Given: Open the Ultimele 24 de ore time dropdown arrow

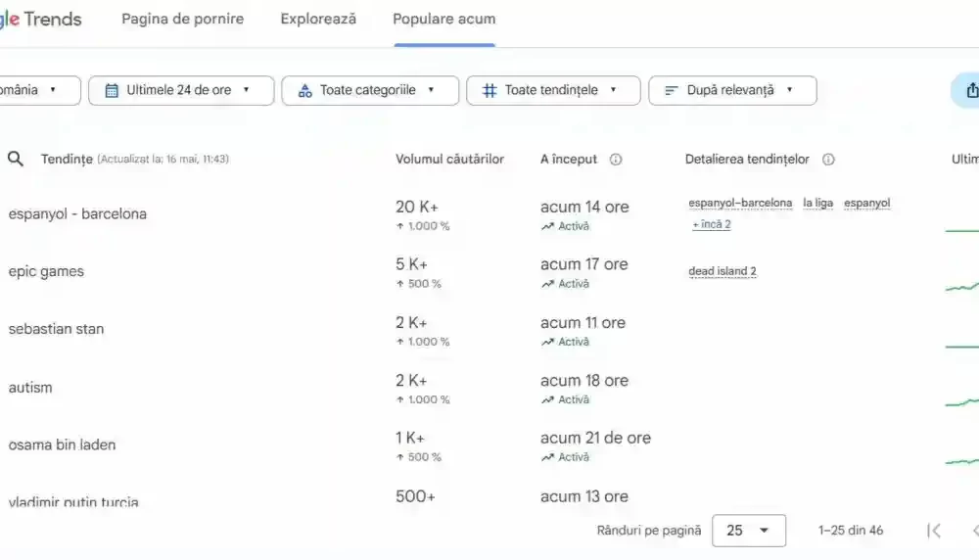Looking at the screenshot, I should (246, 90).
